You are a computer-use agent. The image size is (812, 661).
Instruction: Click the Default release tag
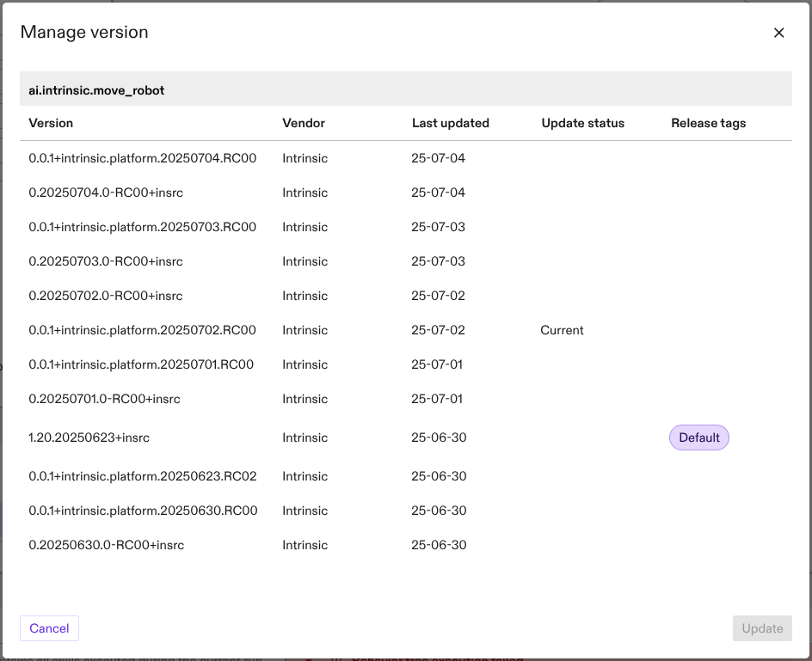pos(698,438)
